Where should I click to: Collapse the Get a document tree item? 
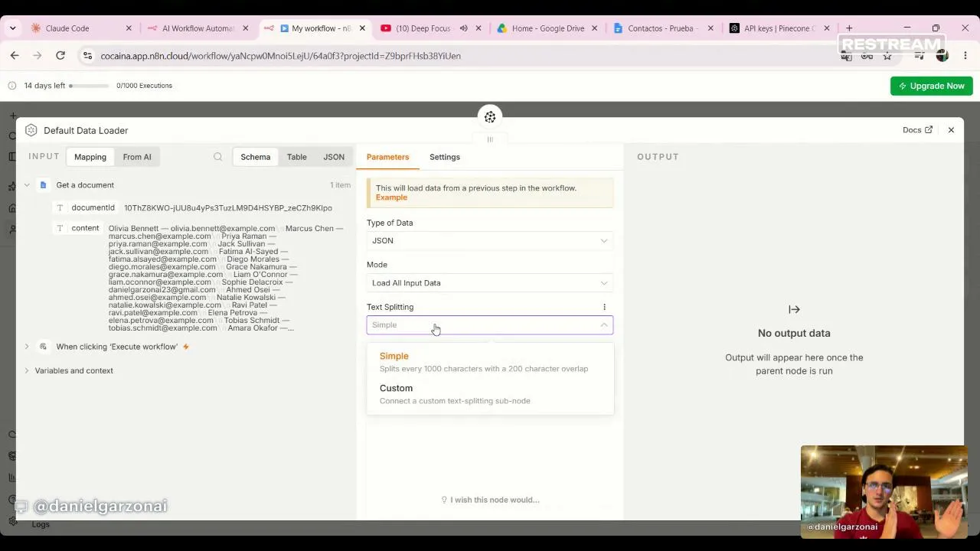point(27,185)
